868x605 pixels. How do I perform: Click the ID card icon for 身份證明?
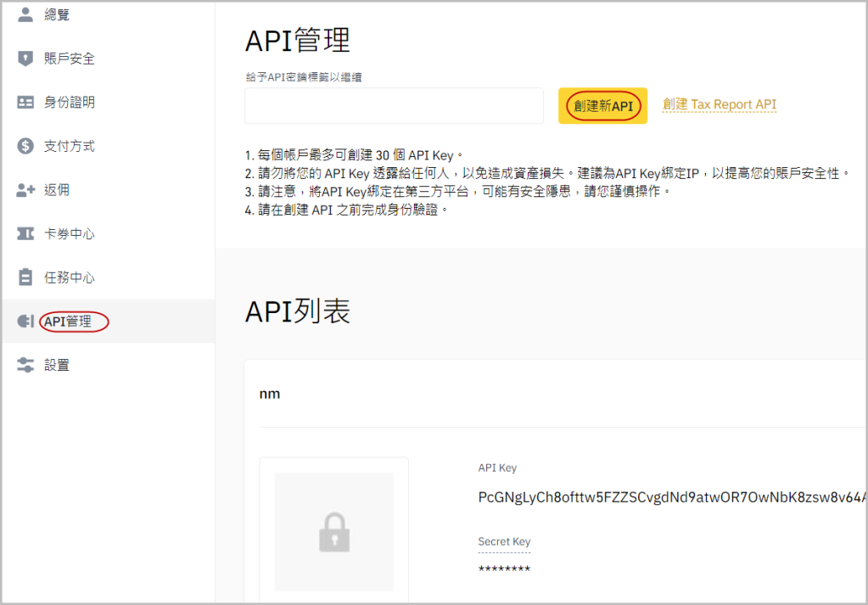pos(25,103)
